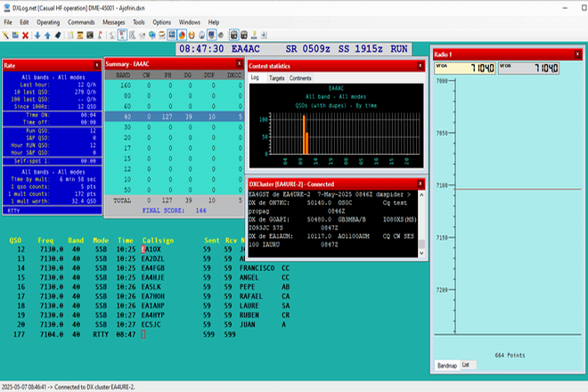Toggle the DX cluster computer icon
Image resolution: width=588 pixels, height=392 pixels.
click(211, 36)
